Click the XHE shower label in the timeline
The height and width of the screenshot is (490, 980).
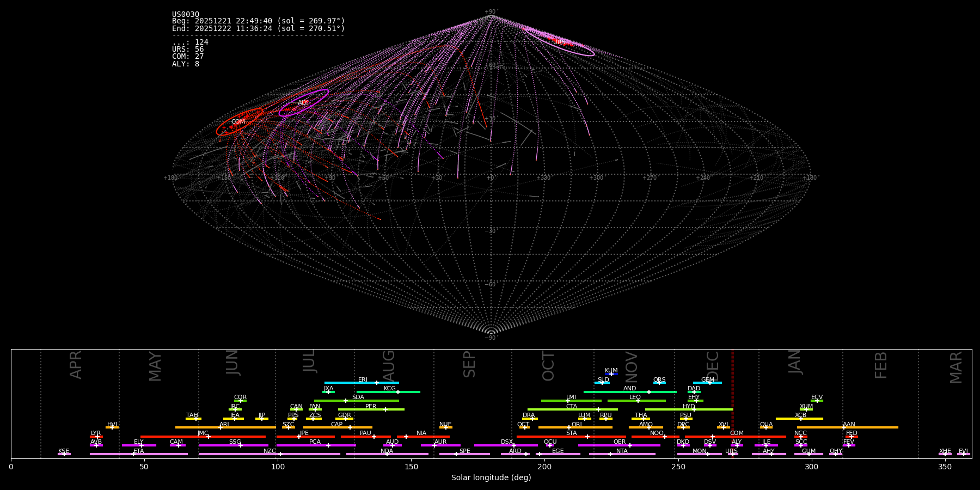[x=945, y=451]
